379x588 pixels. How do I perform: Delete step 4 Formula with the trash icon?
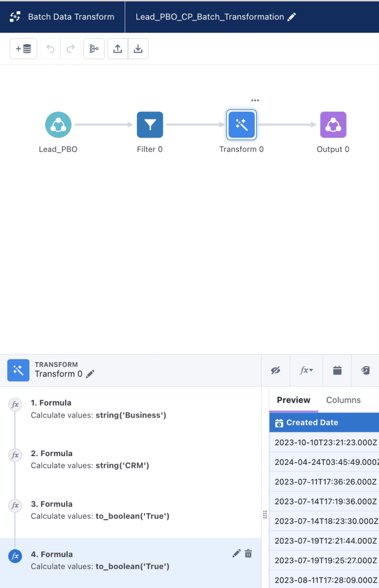point(248,553)
